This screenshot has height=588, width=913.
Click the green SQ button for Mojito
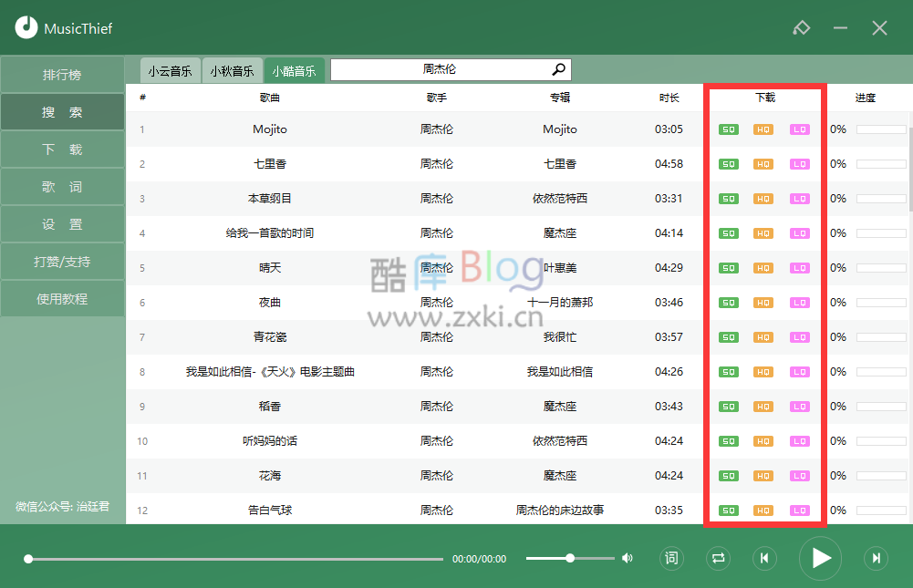[x=728, y=129]
